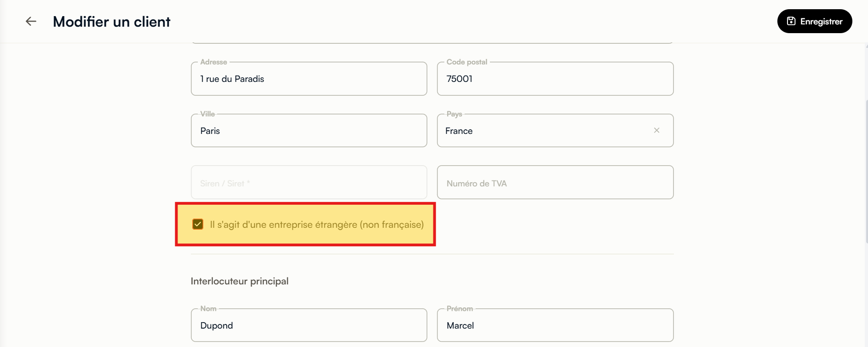Click the disabled Siren / Siret field
The width and height of the screenshot is (868, 347).
309,182
